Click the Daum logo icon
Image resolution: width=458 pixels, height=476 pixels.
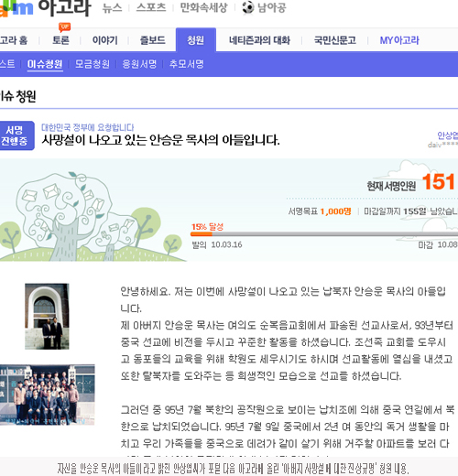(x=16, y=8)
